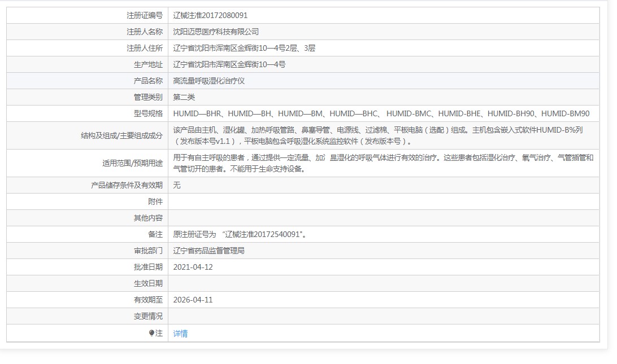Click the 注册人住所 label
The width and height of the screenshot is (617, 364).
click(145, 48)
